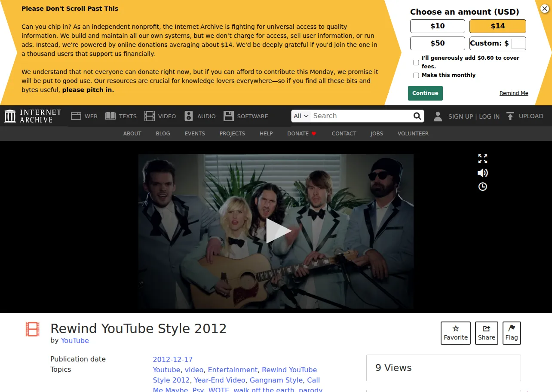Favorite this item with the star button
Viewport: 552px width, 392px height.
tap(456, 333)
